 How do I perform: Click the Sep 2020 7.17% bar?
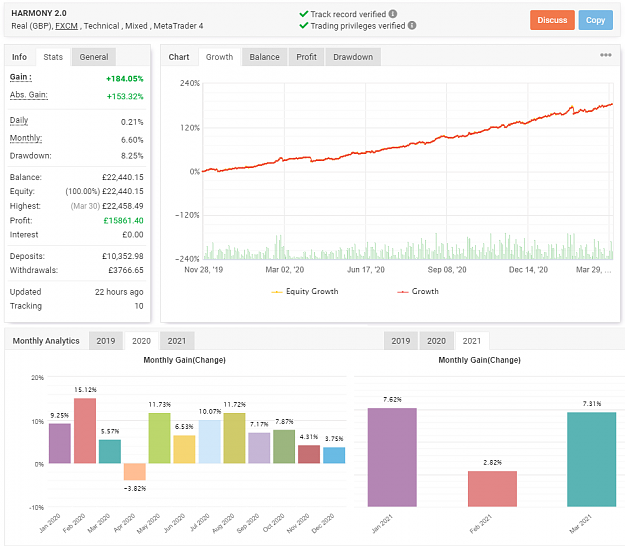tap(259, 448)
